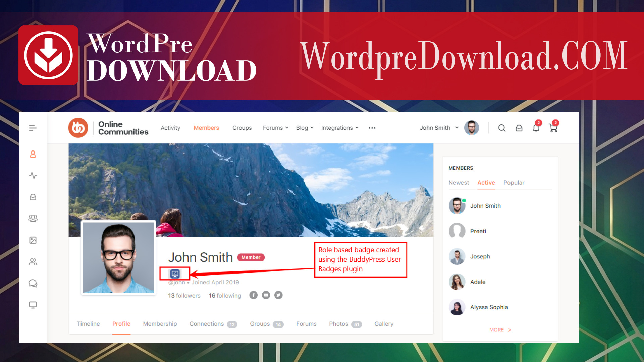The image size is (644, 362).
Task: Open the groups icon in left sidebar
Action: click(x=33, y=218)
